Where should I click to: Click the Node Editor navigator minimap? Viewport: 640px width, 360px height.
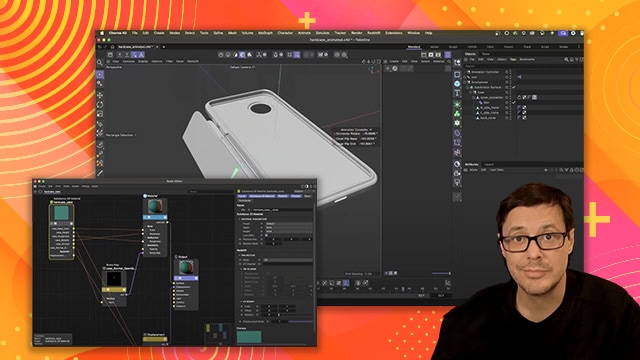click(219, 332)
